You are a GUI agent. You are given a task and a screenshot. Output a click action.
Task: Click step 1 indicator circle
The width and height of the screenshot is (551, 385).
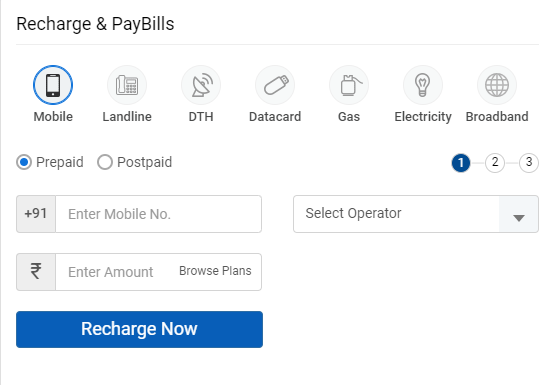(461, 163)
